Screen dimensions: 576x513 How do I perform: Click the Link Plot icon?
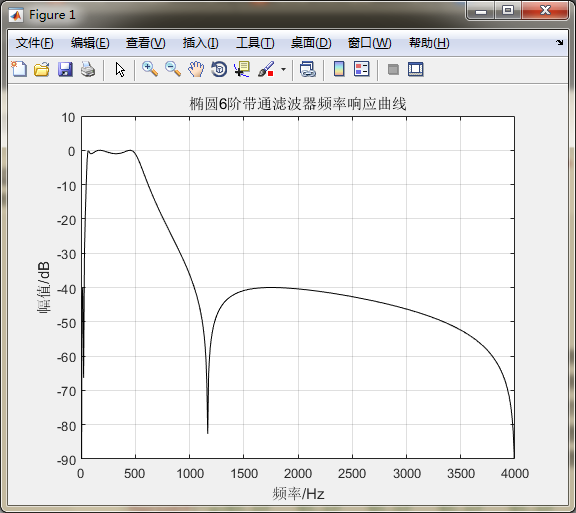[x=307, y=69]
